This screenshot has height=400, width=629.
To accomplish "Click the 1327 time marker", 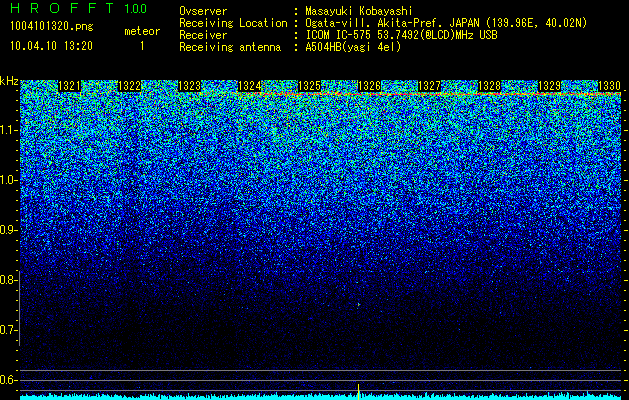I will [x=430, y=86].
